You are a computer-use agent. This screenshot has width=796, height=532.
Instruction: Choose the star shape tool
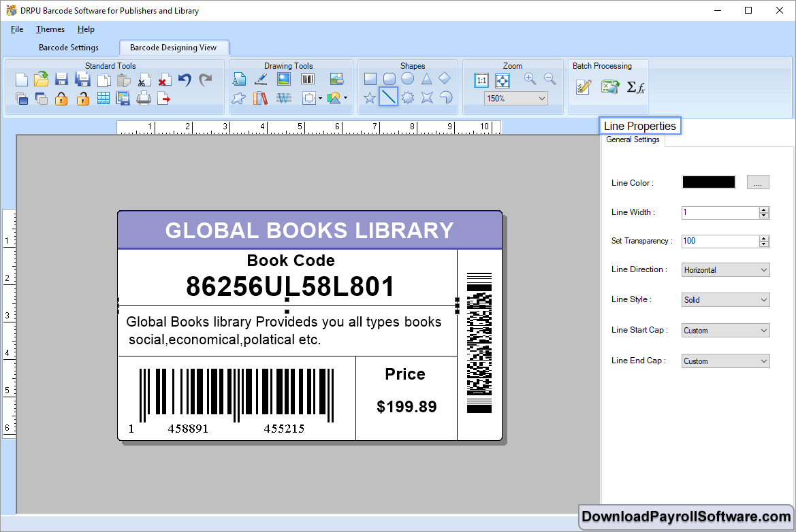click(370, 98)
